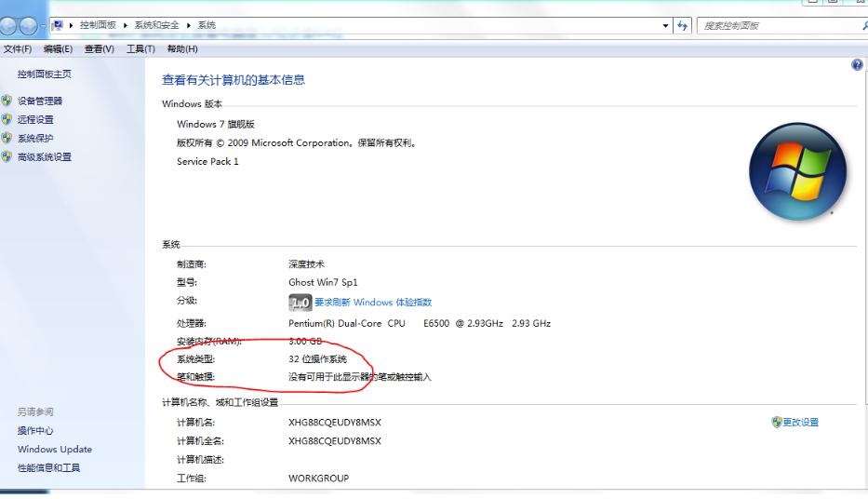Click the Forward navigation arrow button
The height and width of the screenshot is (499, 868).
(28, 25)
